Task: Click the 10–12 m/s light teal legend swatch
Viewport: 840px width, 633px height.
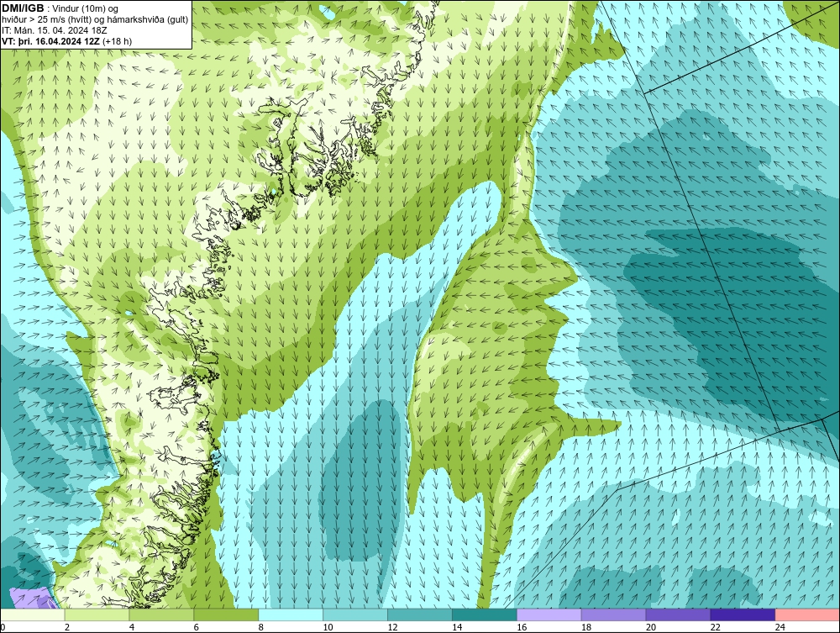Action: tap(355, 615)
